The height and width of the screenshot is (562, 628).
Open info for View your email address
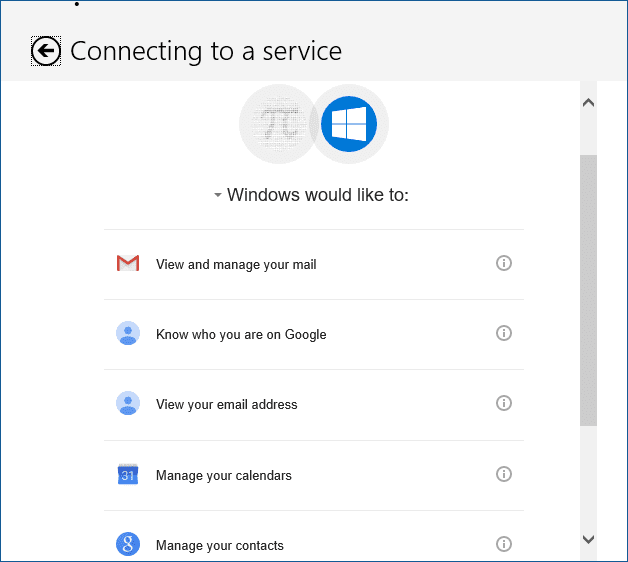point(504,403)
